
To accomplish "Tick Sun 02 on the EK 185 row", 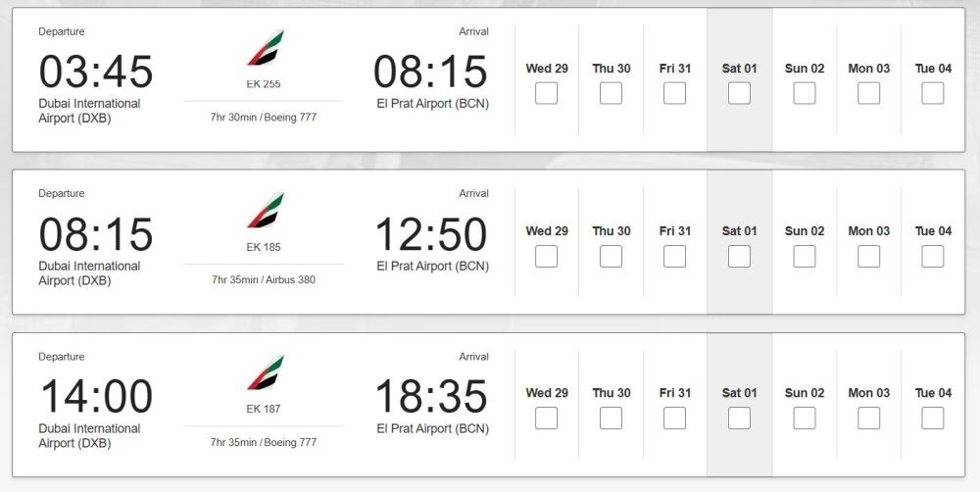I will (x=805, y=256).
